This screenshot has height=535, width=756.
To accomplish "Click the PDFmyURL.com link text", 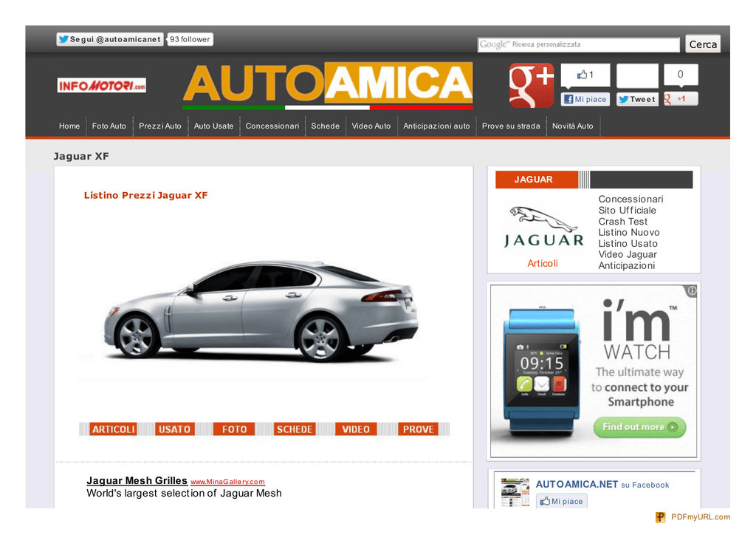I will (x=701, y=517).
